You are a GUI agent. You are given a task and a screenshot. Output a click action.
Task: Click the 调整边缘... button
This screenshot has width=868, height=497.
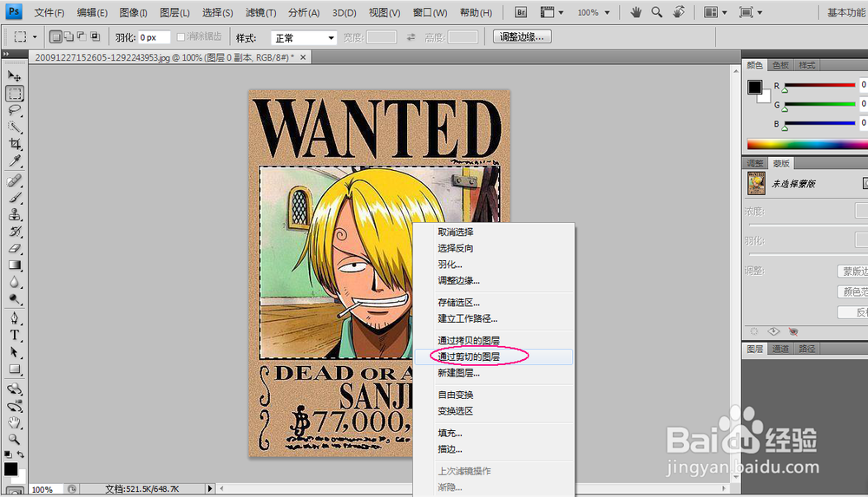(522, 37)
